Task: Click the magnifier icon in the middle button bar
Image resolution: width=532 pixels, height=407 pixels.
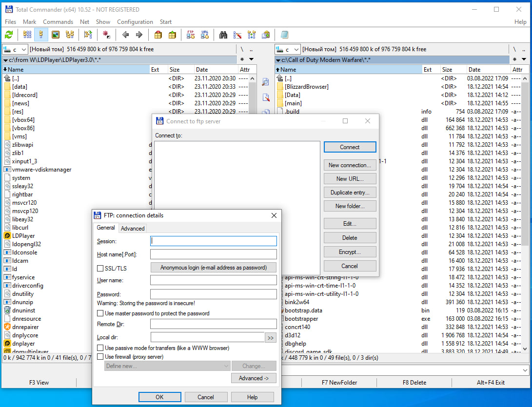Action: 266,82
